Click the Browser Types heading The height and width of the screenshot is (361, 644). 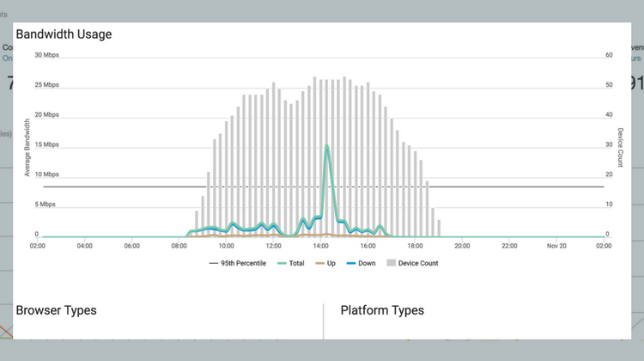pyautogui.click(x=57, y=310)
